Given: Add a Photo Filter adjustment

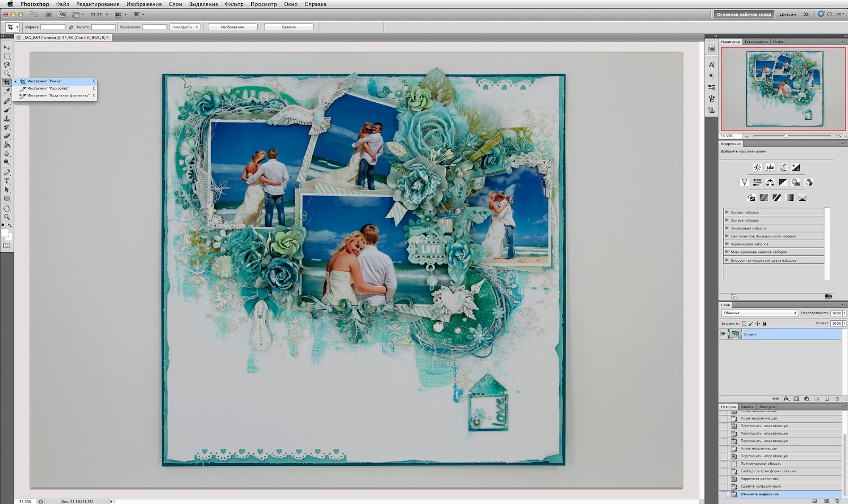Looking at the screenshot, I should click(796, 182).
